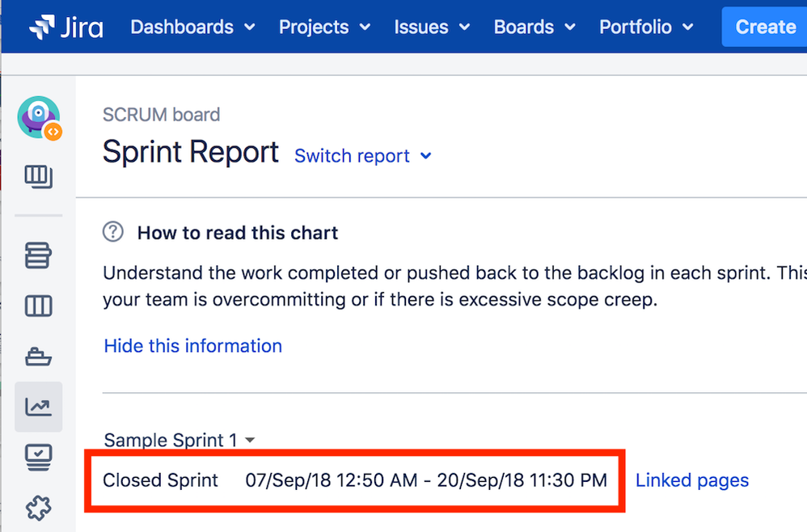Screen dimensions: 807x532
Task: Open the Projects menu
Action: pos(324,27)
